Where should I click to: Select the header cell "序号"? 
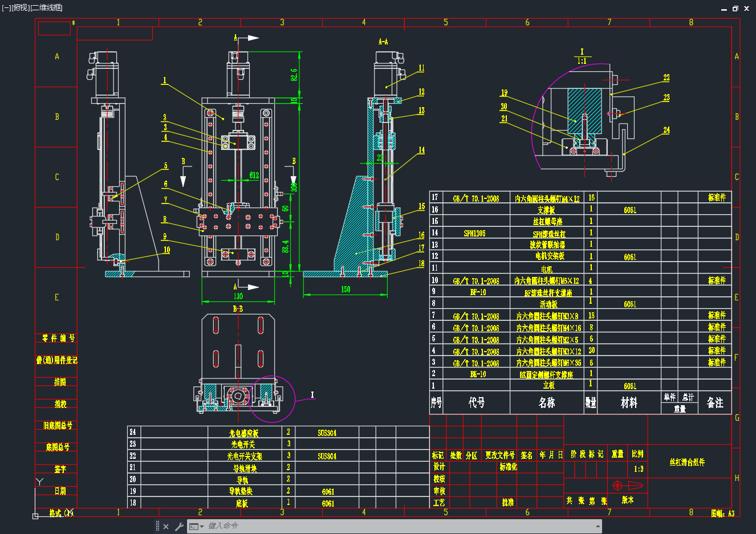(x=436, y=403)
